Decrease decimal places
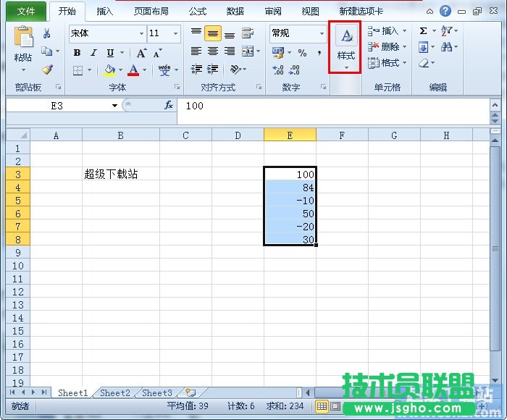The width and height of the screenshot is (507, 420). coord(294,70)
